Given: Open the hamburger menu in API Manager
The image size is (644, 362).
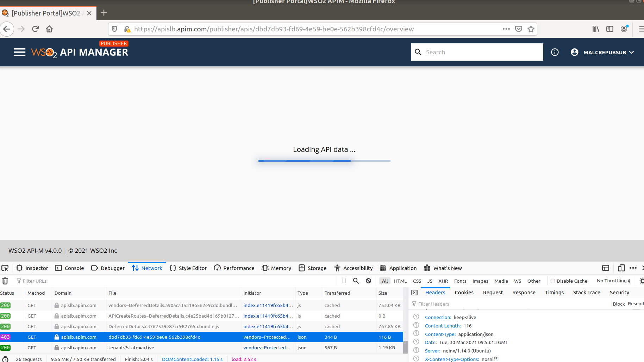Looking at the screenshot, I should click(x=19, y=52).
